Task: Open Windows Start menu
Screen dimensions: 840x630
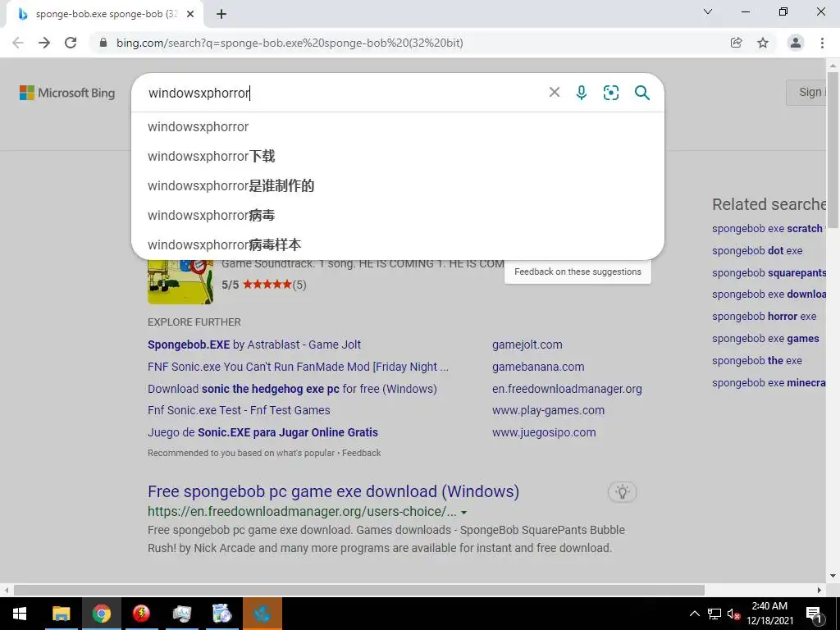Action: (20, 614)
